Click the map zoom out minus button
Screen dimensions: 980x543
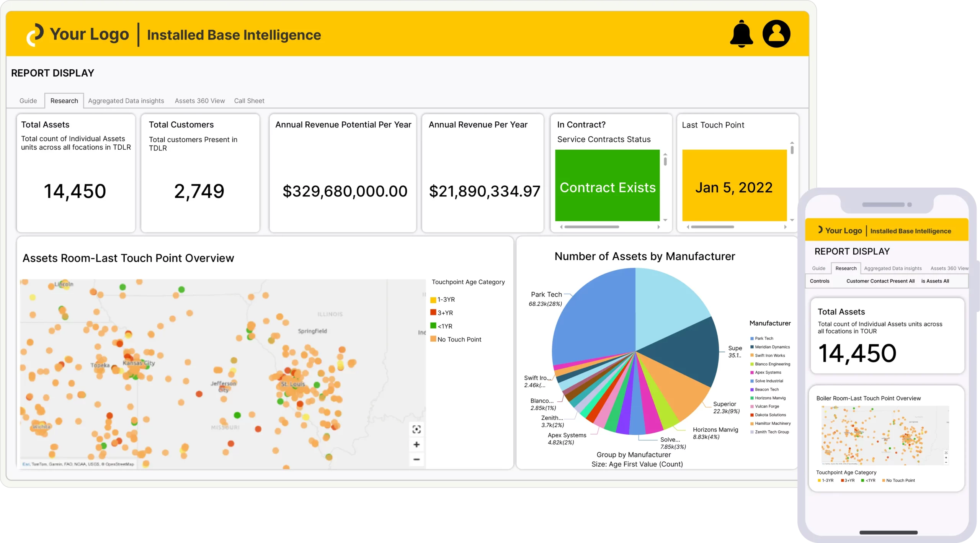416,459
